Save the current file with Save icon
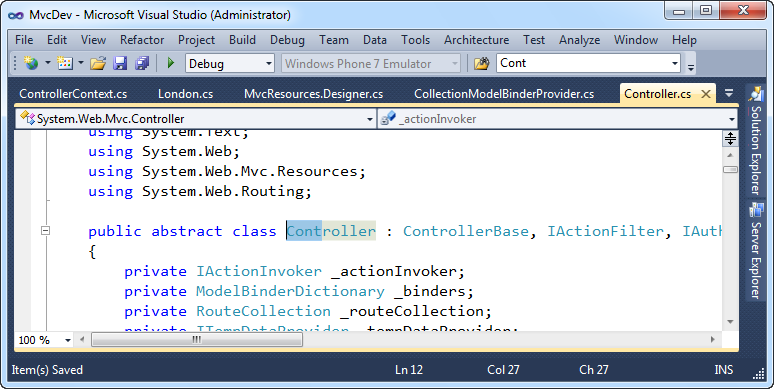The image size is (774, 389). [x=120, y=63]
